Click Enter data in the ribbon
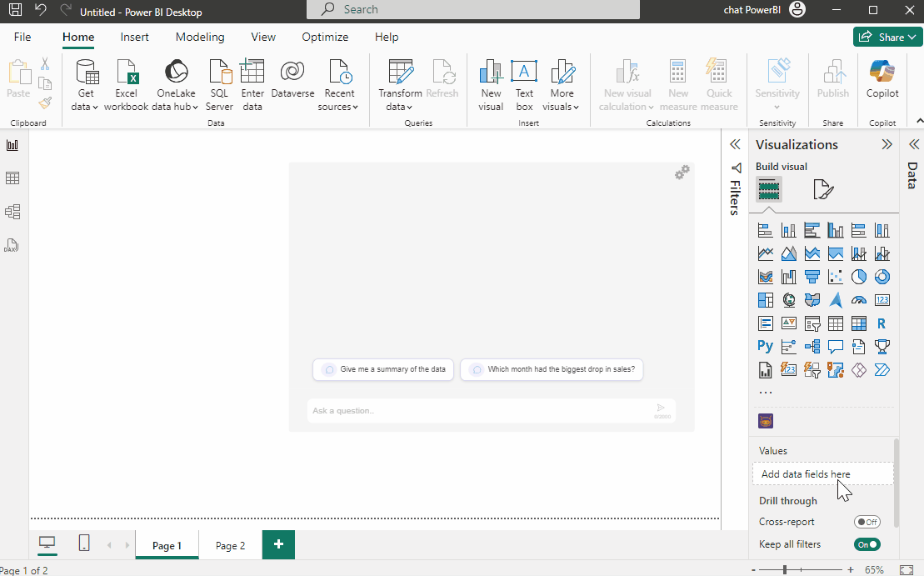Screen dimensions: 924x576 252,86
